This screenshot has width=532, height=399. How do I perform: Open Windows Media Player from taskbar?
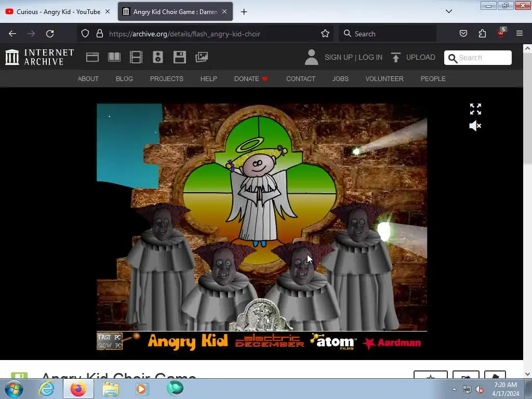(x=142, y=389)
